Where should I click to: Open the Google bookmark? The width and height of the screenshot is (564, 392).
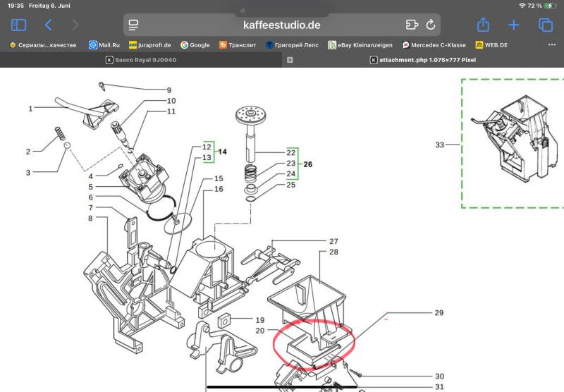tap(195, 45)
